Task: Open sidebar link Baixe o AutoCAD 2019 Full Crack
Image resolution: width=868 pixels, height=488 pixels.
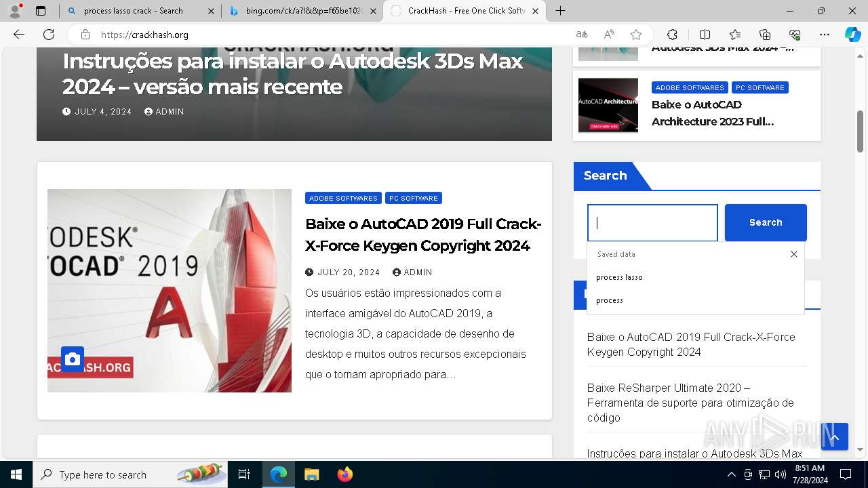Action: (x=691, y=344)
